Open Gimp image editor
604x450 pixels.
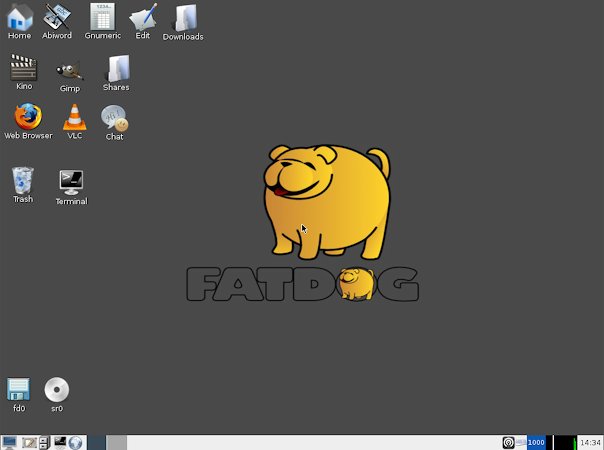[69, 70]
